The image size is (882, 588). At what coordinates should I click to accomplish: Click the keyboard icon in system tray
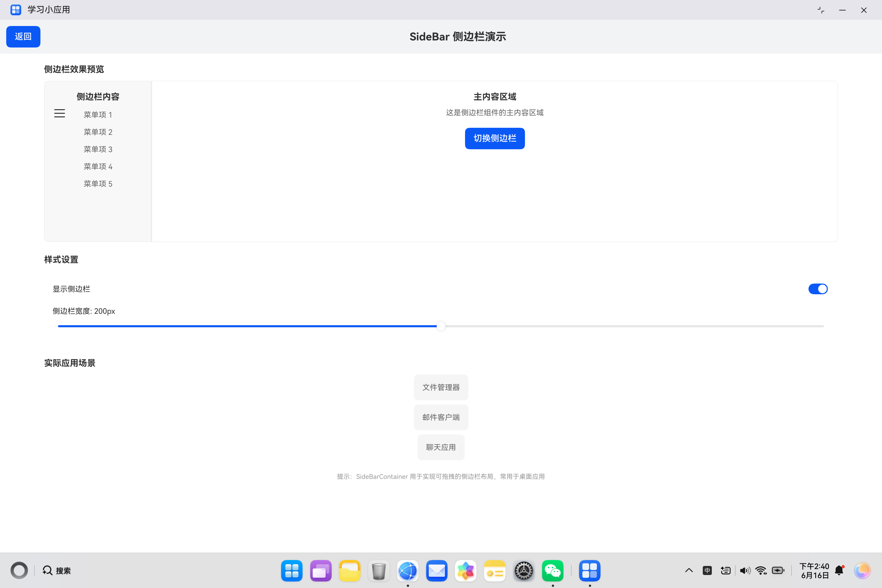coord(726,571)
